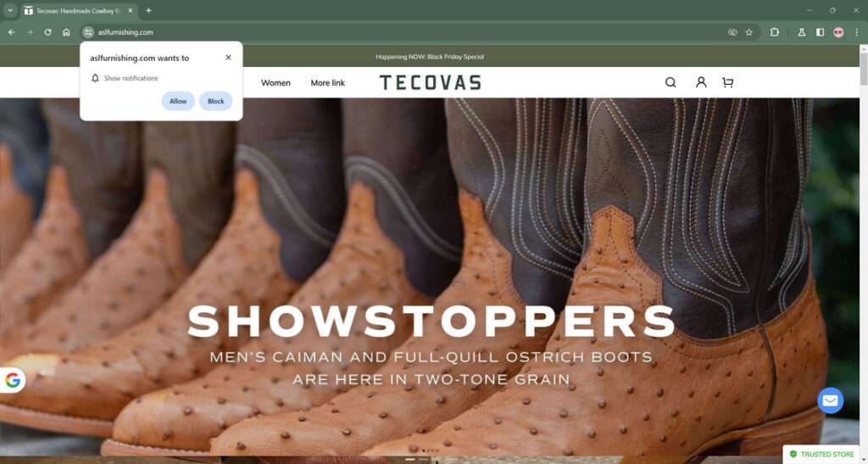Click the TECOVAS logo
The width and height of the screenshot is (868, 464).
tap(430, 82)
